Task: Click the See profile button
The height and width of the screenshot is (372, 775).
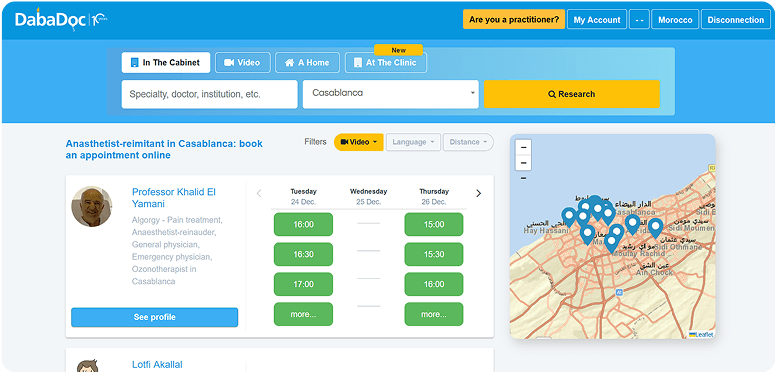Action: (154, 317)
